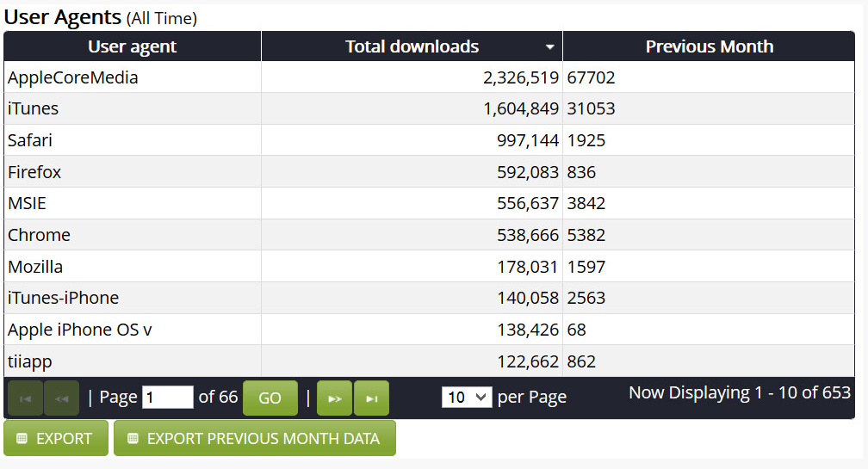This screenshot has width=868, height=469.
Task: Click total downloads value 122,662
Action: click(x=528, y=361)
